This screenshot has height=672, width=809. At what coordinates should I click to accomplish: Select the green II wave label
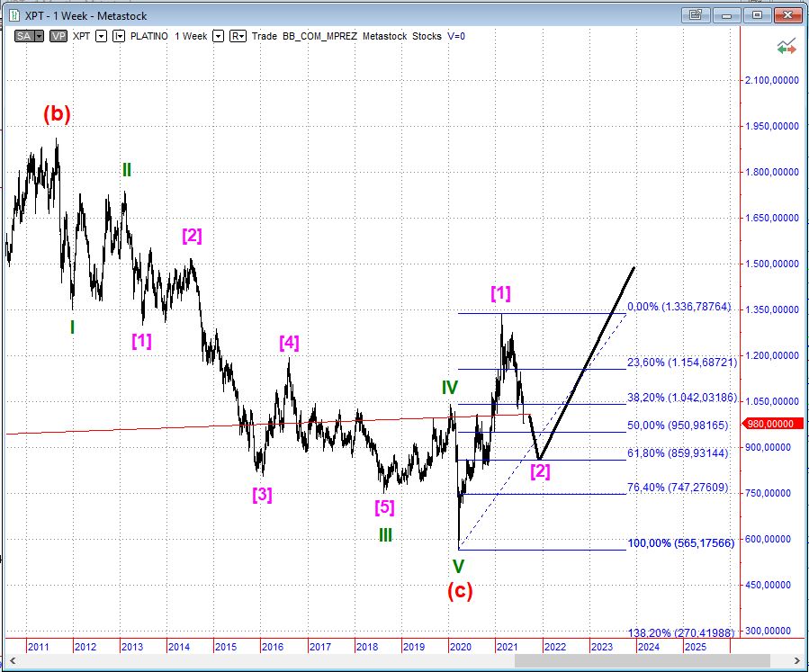(x=126, y=170)
